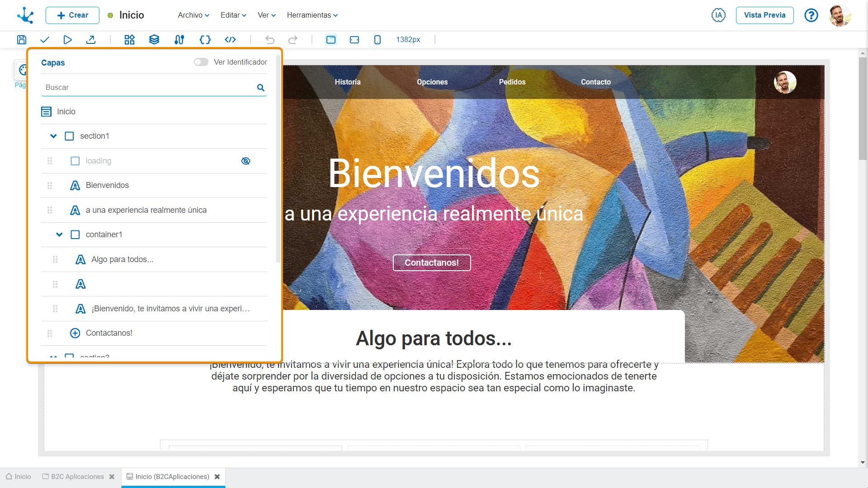Open the HTML source code icon
The image size is (868, 488).
[230, 40]
